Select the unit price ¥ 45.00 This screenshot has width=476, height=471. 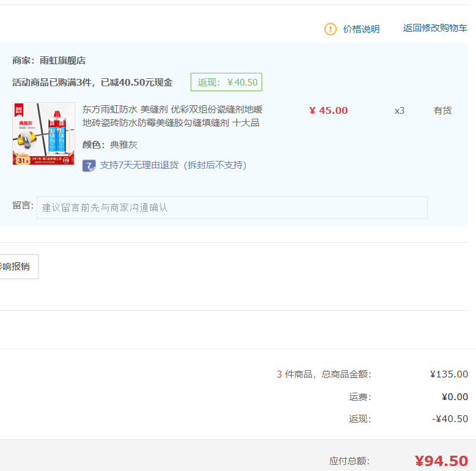coord(329,110)
